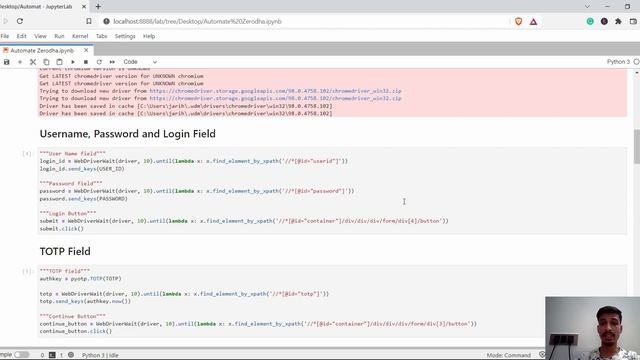Click the dark round extension icon
The width and height of the screenshot is (640, 360).
pyautogui.click(x=604, y=21)
